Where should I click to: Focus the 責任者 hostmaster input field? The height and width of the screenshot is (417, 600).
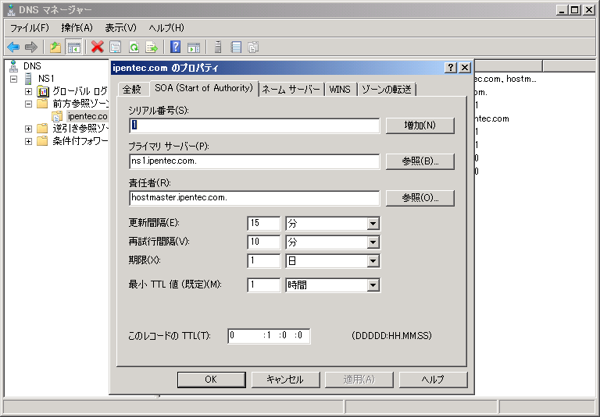point(254,198)
